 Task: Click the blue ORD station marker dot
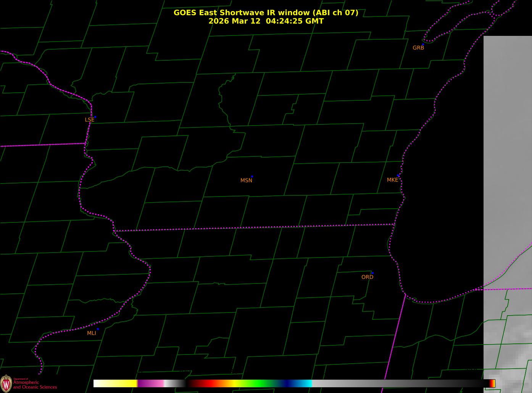(x=372, y=273)
